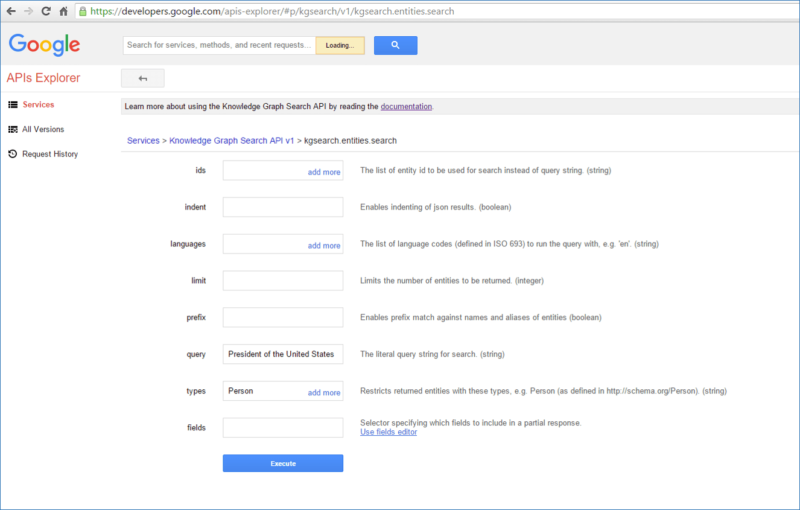Viewport: 800px width, 510px height.
Task: Open the Services sidebar item
Action: point(38,105)
